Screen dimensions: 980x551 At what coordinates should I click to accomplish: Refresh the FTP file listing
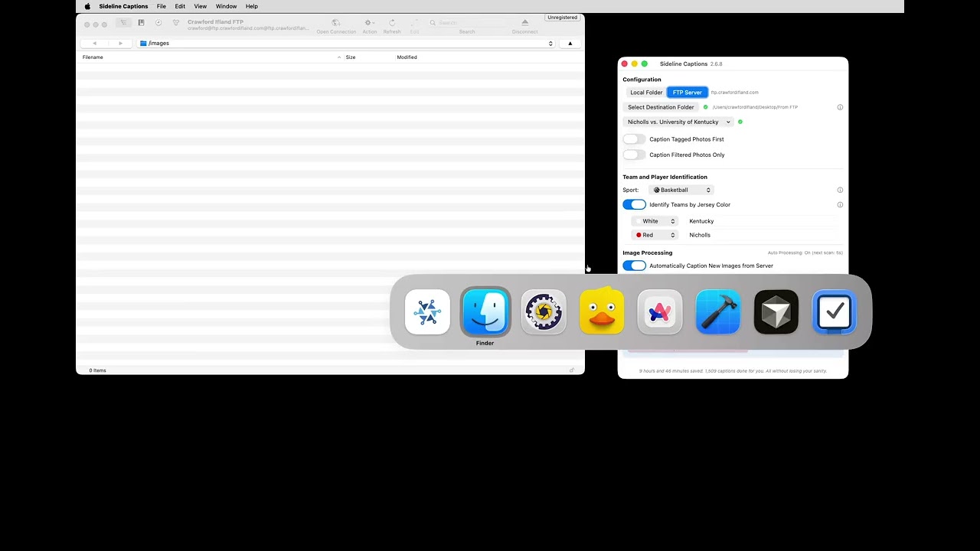pyautogui.click(x=392, y=26)
